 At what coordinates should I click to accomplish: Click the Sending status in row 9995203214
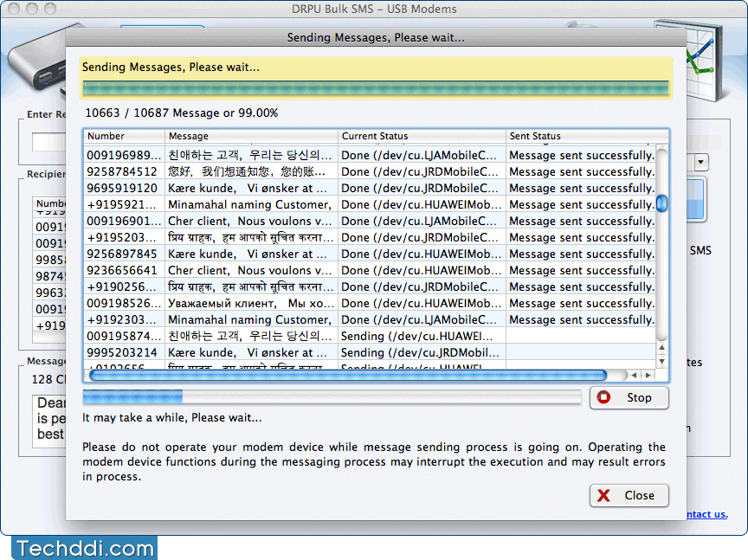tap(420, 352)
